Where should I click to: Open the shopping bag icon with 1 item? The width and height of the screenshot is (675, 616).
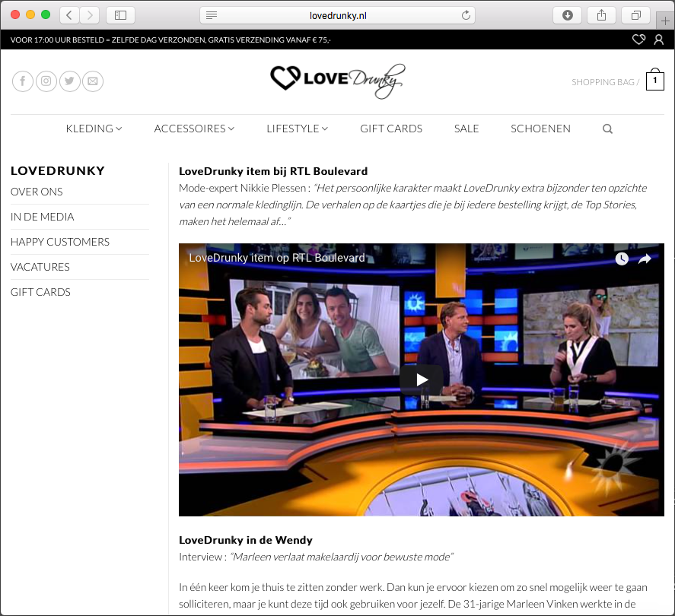(x=654, y=79)
